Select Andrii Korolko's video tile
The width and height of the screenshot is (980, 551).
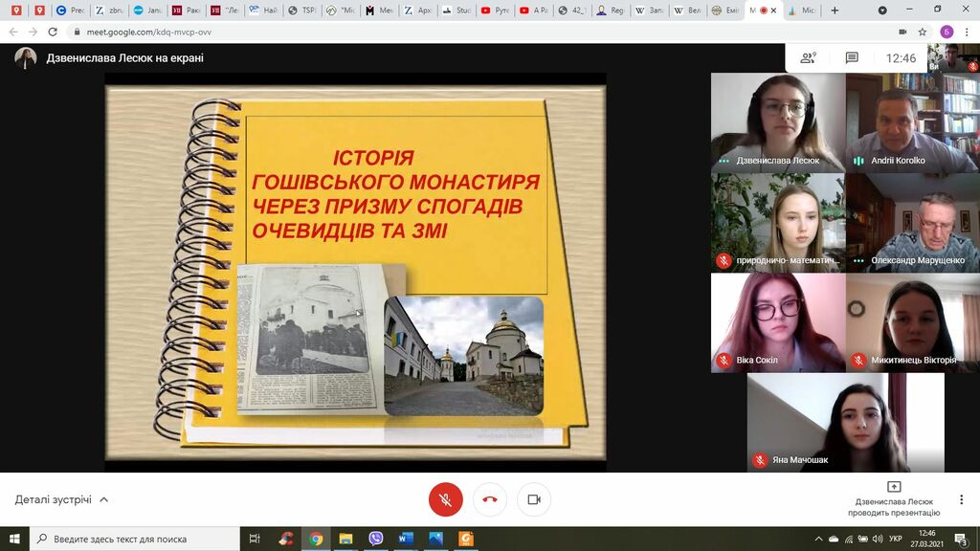click(912, 123)
